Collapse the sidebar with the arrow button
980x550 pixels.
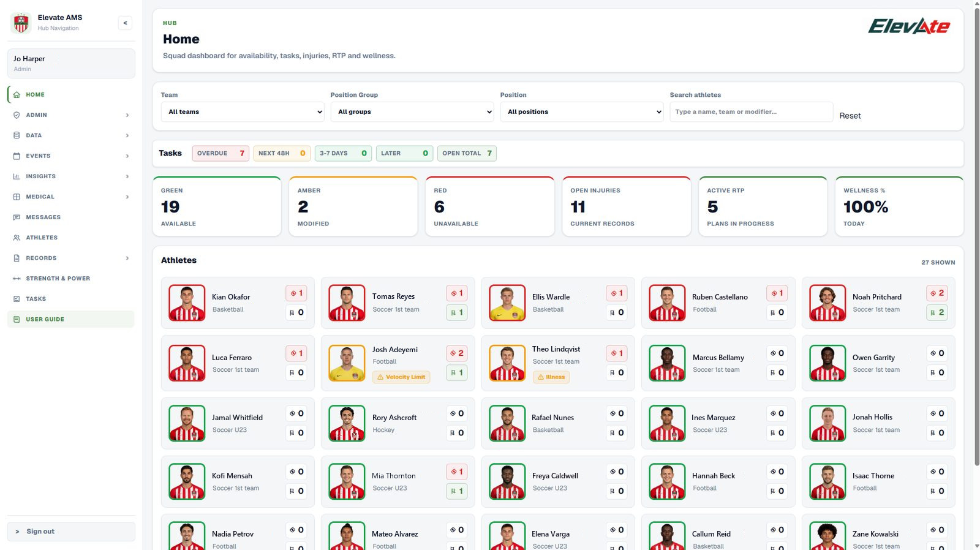(x=125, y=23)
